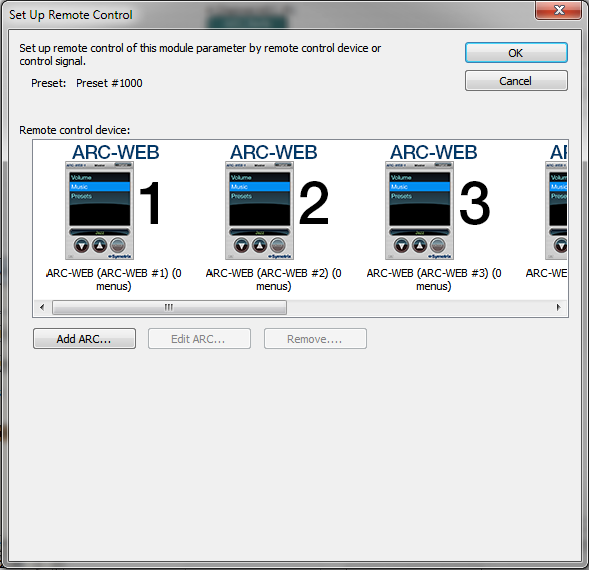589x570 pixels.
Task: Click the Cancel button
Action: click(x=516, y=81)
